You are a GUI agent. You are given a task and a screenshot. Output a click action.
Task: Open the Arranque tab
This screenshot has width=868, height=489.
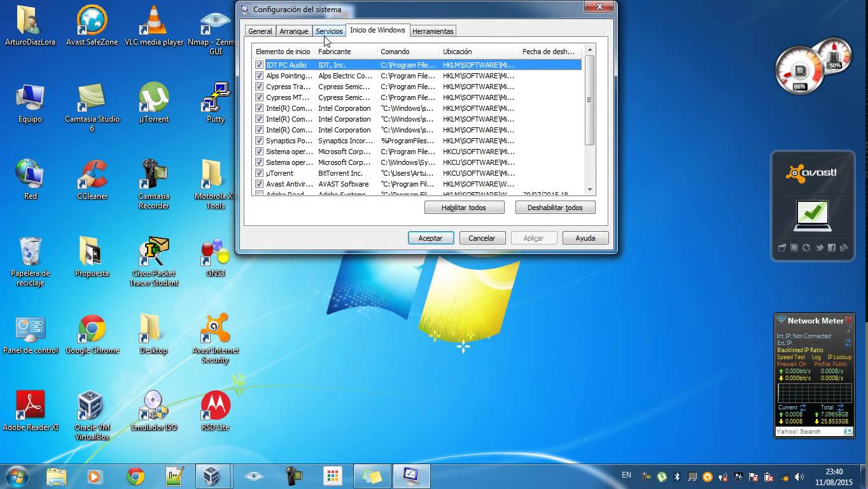click(x=294, y=31)
